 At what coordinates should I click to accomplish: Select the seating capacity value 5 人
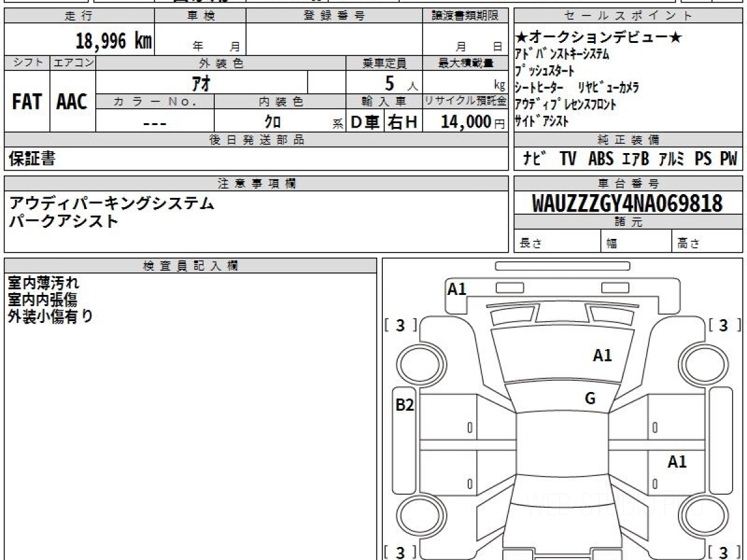pos(402,83)
